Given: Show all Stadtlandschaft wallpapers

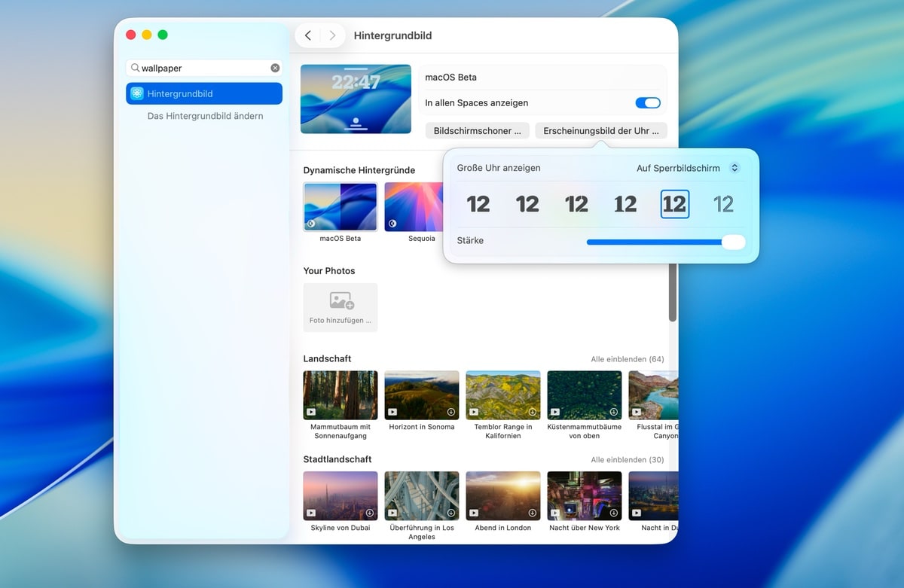Looking at the screenshot, I should (x=627, y=459).
